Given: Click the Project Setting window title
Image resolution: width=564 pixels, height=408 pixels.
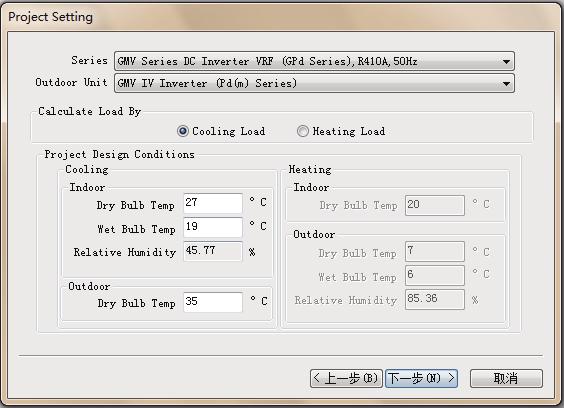Looking at the screenshot, I should (x=50, y=17).
